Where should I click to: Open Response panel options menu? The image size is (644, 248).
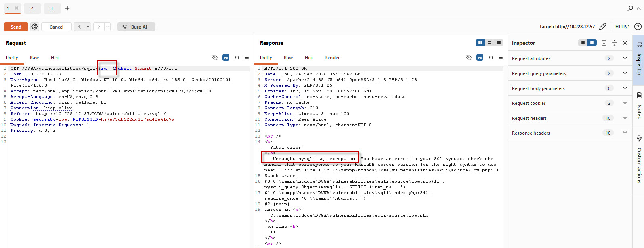501,58
